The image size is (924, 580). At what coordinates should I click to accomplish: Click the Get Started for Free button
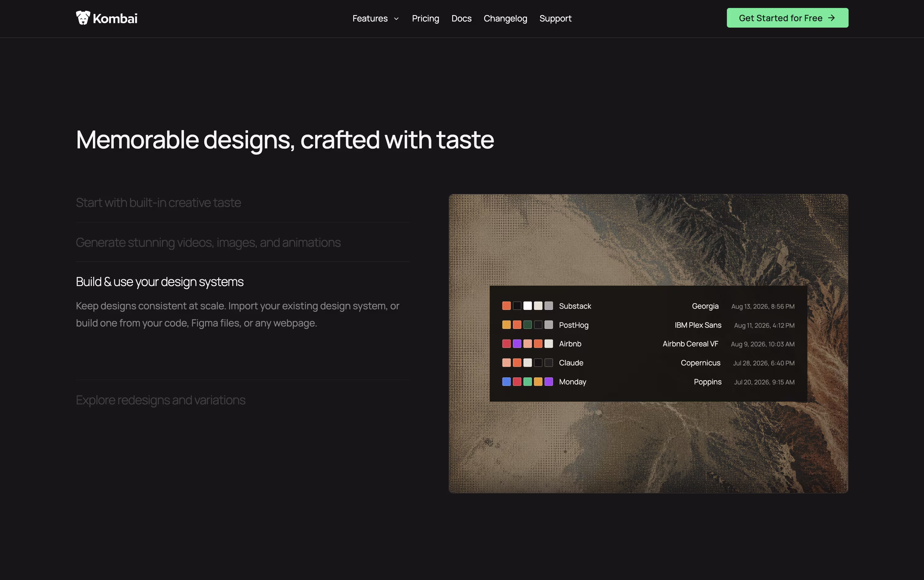(x=788, y=18)
